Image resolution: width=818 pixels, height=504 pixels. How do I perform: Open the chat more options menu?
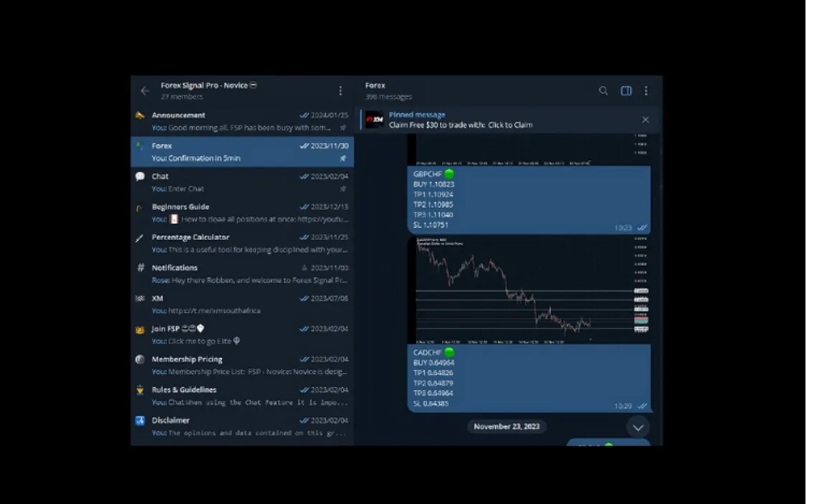[x=646, y=90]
